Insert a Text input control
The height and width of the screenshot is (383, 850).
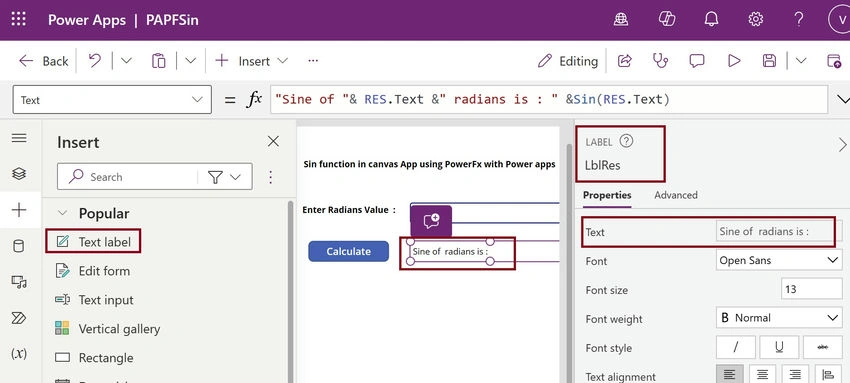(94, 300)
